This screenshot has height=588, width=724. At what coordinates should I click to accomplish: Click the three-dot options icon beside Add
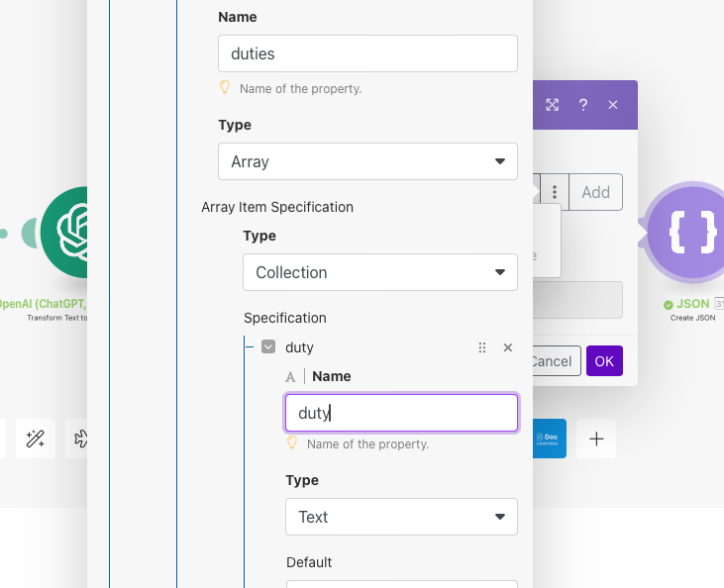click(x=556, y=192)
